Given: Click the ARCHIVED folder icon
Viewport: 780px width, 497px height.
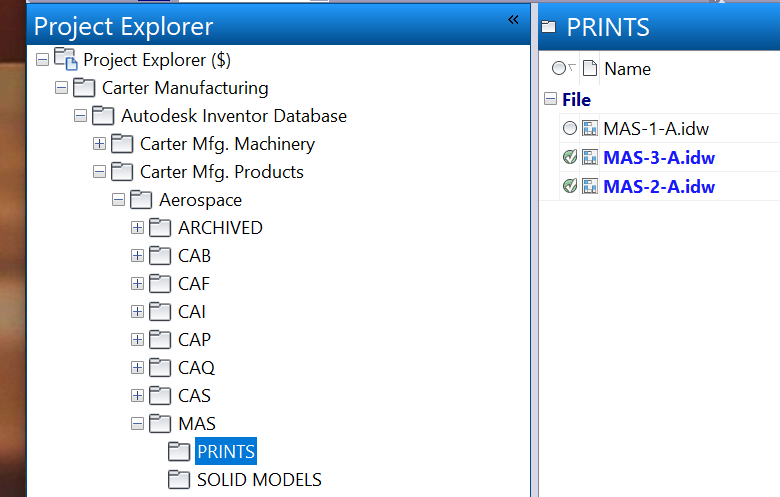Looking at the screenshot, I should tap(160, 227).
